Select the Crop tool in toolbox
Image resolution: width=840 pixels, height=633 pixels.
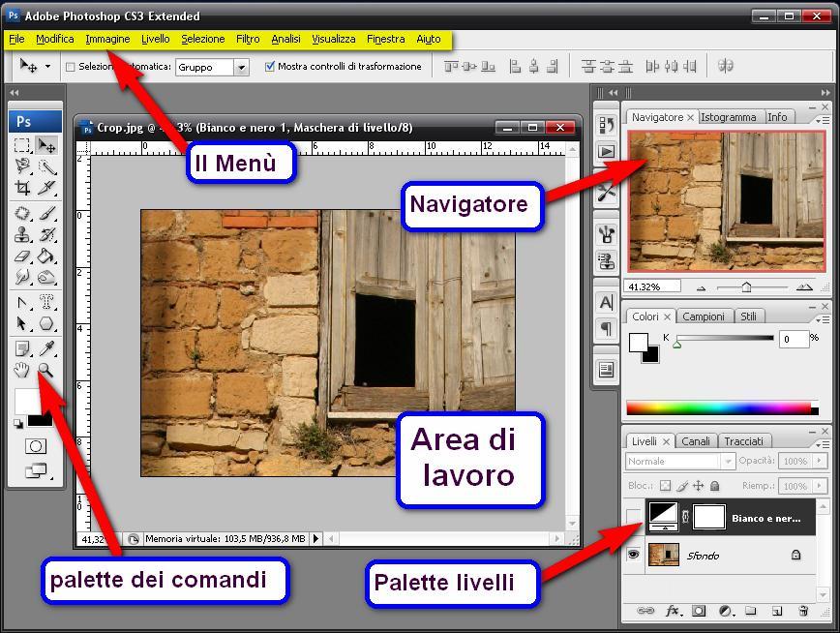23,188
